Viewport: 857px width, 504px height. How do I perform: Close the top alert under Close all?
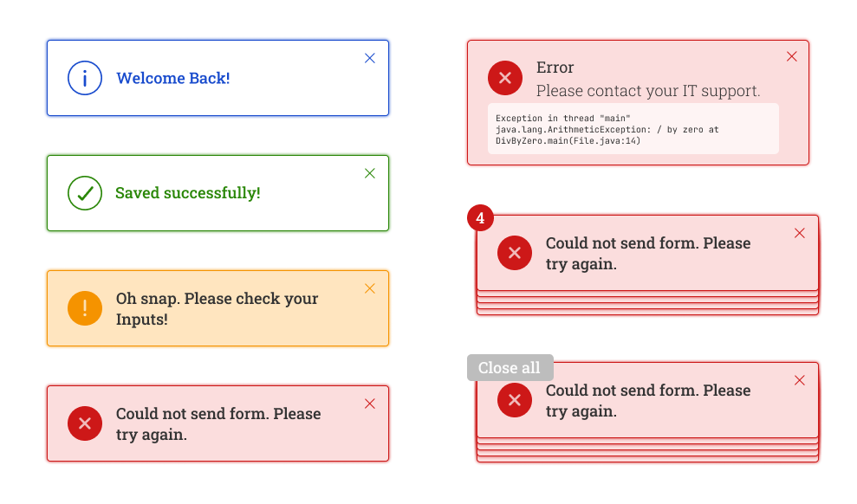point(799,380)
